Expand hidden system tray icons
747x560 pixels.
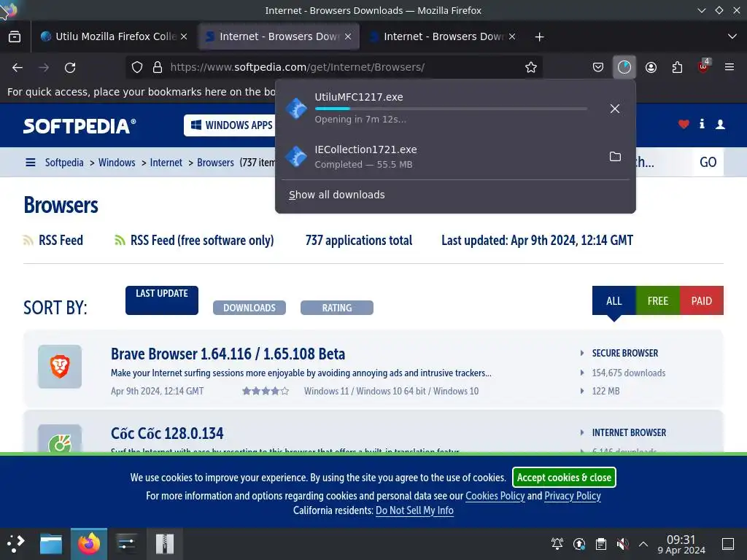(x=643, y=544)
